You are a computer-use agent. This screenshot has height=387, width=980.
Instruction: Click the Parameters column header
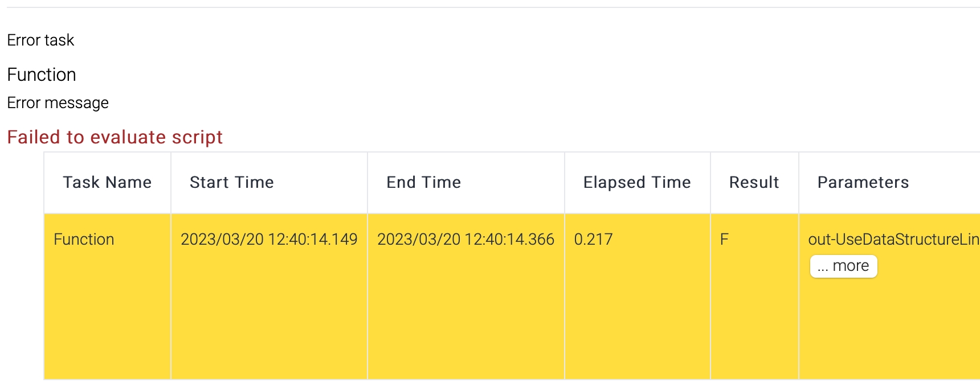click(x=863, y=183)
